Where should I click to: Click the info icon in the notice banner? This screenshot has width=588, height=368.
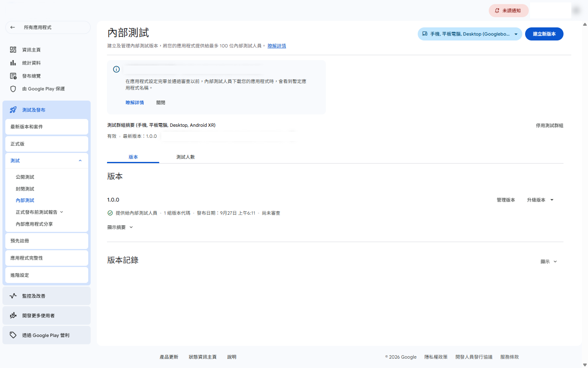point(116,70)
